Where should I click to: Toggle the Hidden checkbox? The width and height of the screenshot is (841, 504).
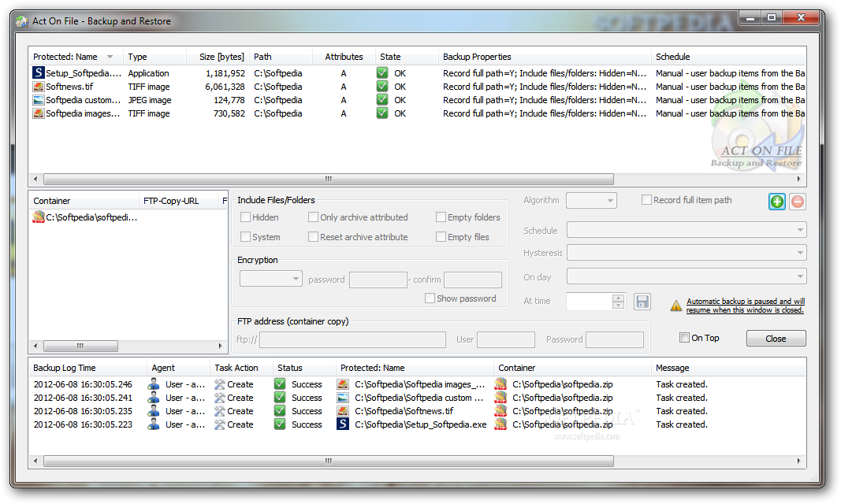[246, 217]
